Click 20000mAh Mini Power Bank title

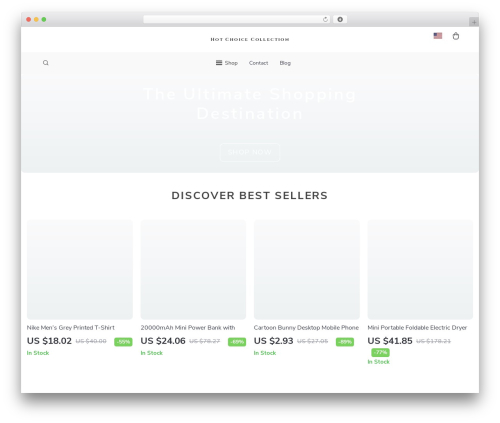point(188,328)
